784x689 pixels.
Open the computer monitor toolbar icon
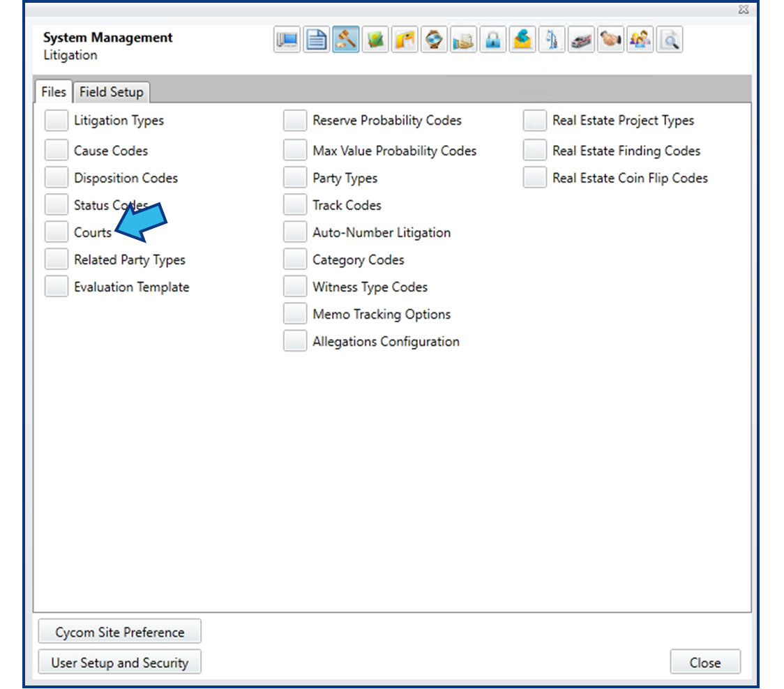point(287,40)
